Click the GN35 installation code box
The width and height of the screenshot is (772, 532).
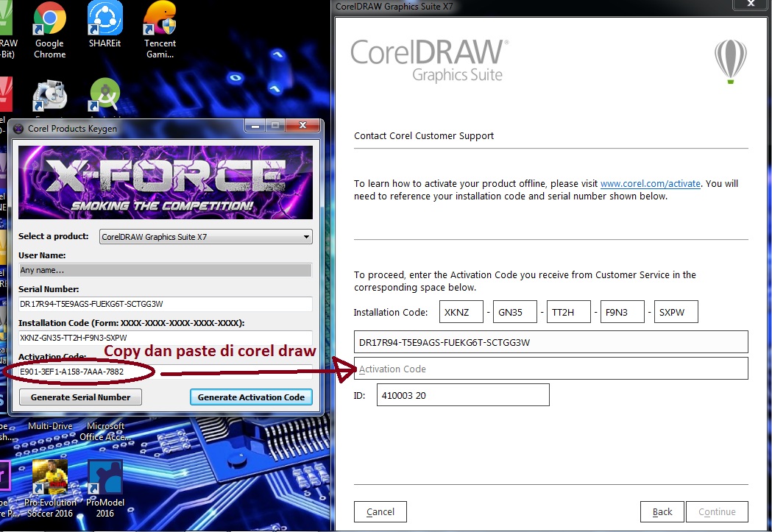(x=514, y=312)
